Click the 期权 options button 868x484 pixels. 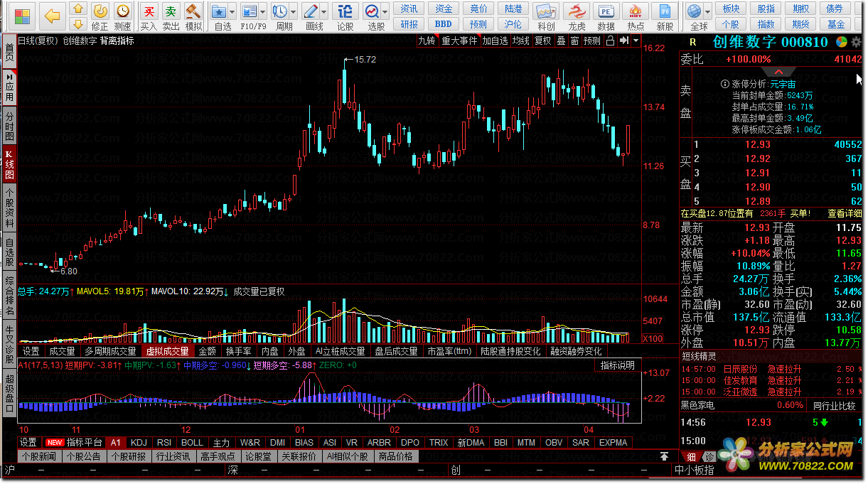(x=801, y=9)
